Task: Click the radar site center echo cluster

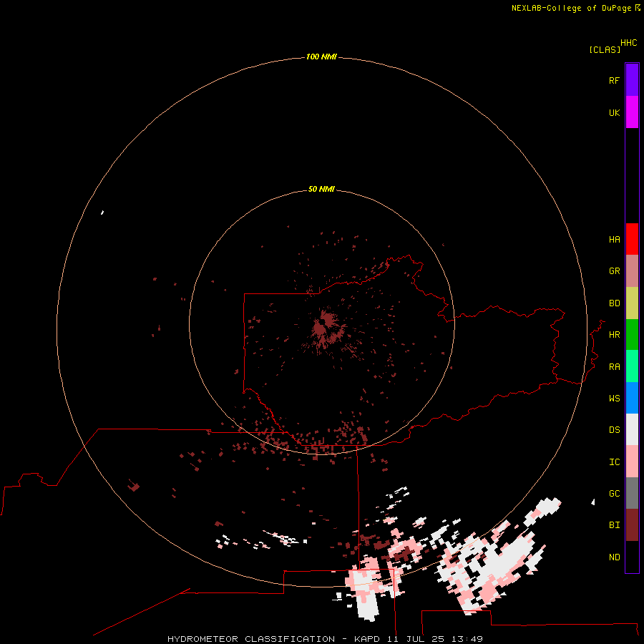Action: point(326,326)
